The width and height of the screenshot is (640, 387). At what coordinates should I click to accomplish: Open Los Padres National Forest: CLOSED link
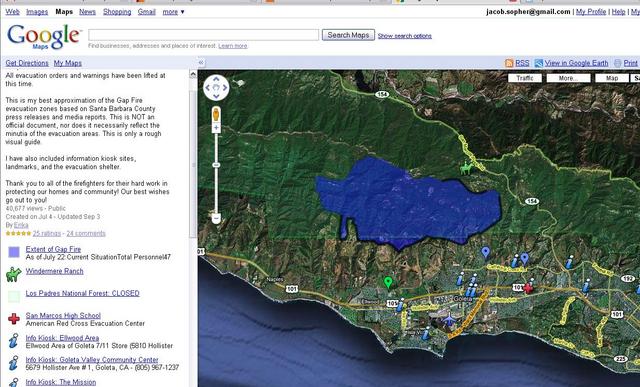coord(82,293)
